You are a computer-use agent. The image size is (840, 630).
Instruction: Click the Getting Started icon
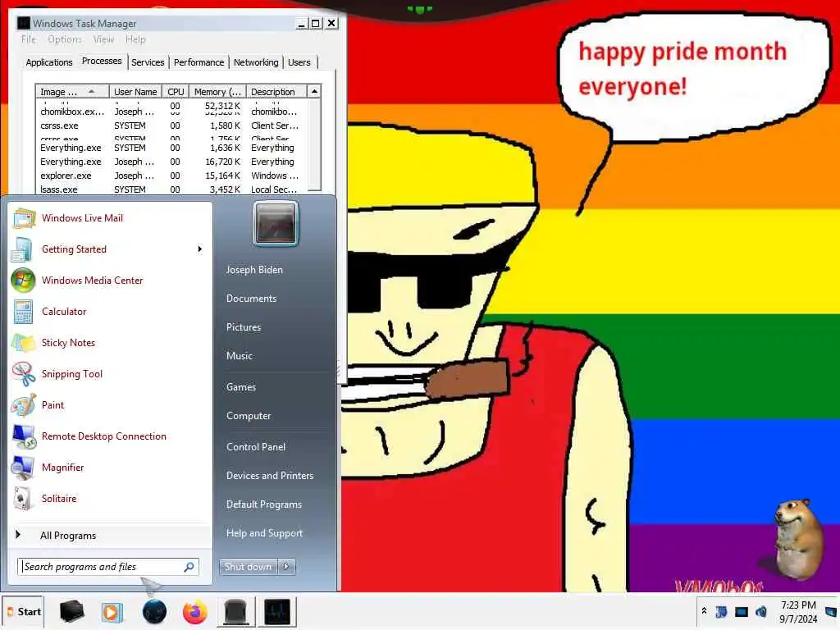tap(24, 249)
